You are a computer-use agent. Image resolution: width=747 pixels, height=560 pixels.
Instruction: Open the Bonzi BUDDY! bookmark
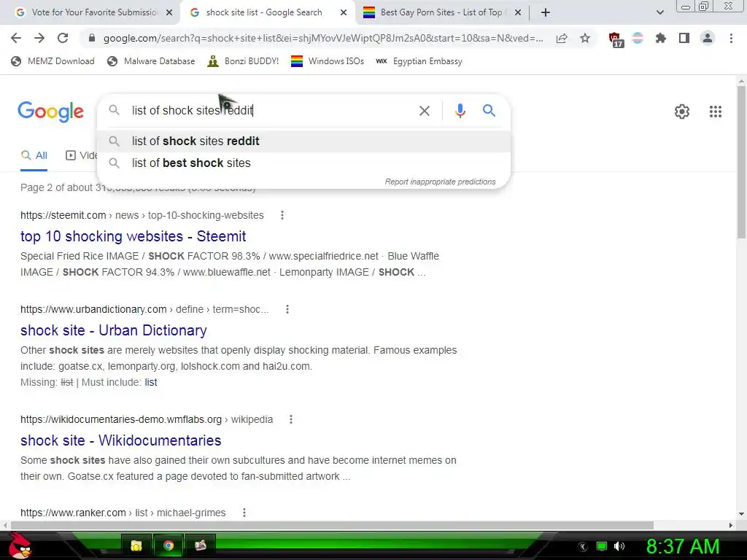point(244,61)
